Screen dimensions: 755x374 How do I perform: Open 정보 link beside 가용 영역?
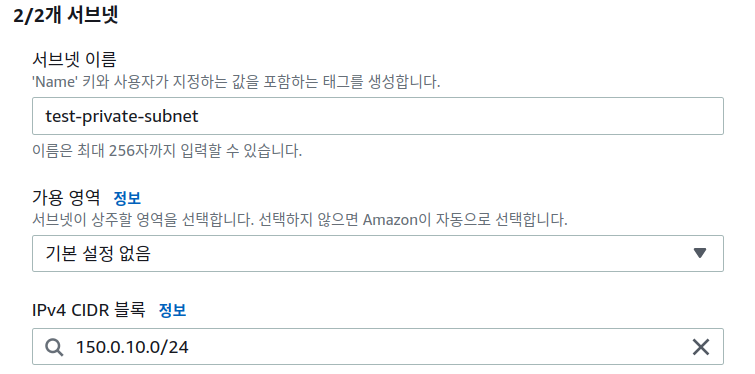[x=127, y=198]
